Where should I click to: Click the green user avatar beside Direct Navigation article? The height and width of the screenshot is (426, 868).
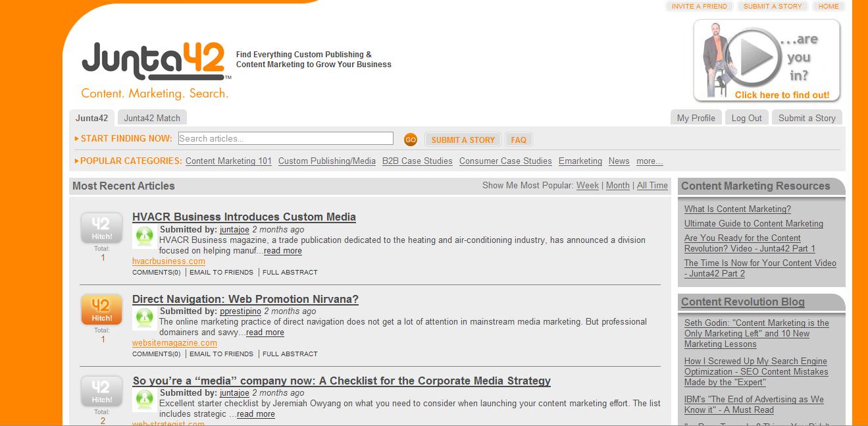point(144,318)
